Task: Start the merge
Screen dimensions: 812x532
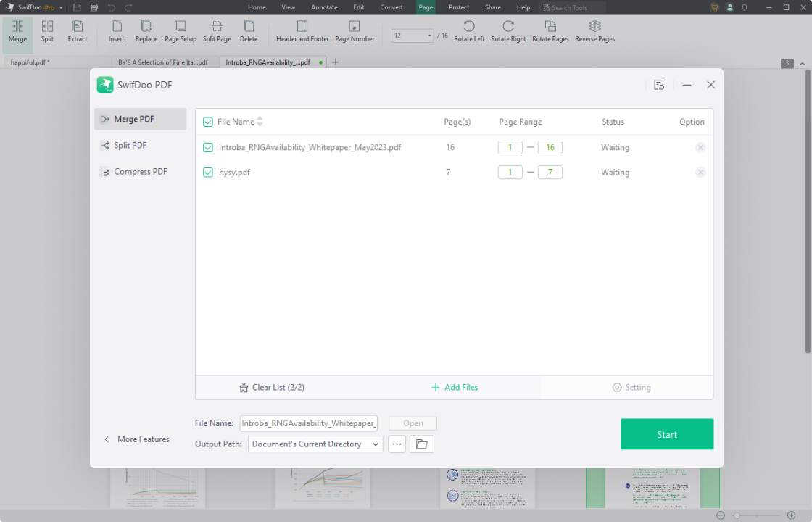Action: (x=666, y=434)
